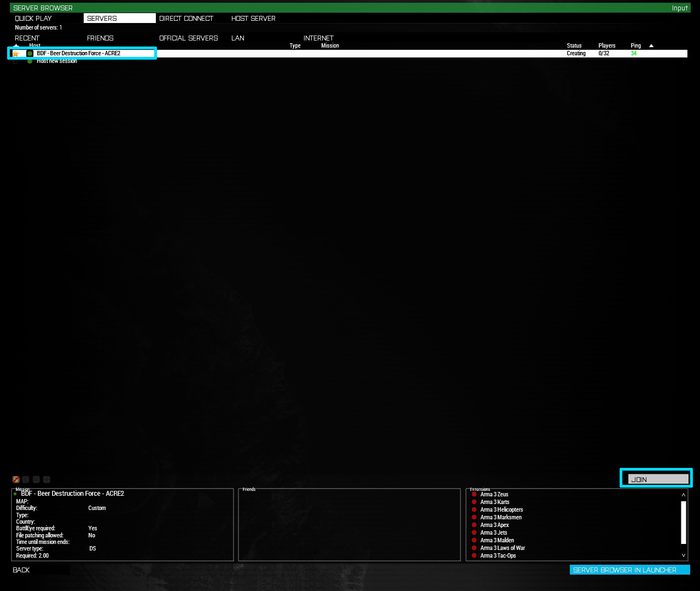700x591 pixels.
Task: Select the Official Servers filter tab
Action: (188, 38)
